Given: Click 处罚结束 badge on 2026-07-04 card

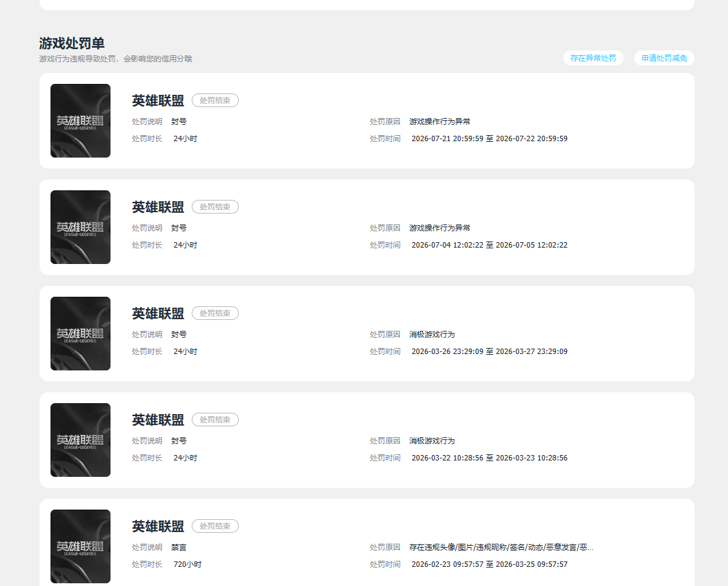Looking at the screenshot, I should point(215,207).
